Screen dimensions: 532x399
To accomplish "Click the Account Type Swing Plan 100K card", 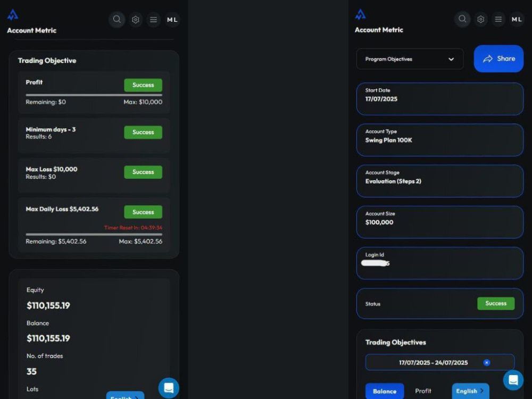I will (440, 140).
